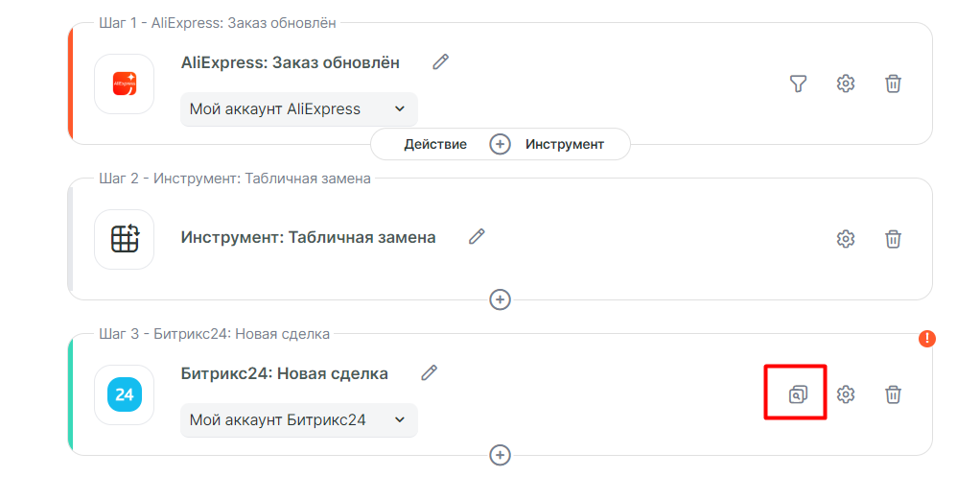This screenshot has height=477, width=980.
Task: Delete the Табличная замена step
Action: (893, 239)
